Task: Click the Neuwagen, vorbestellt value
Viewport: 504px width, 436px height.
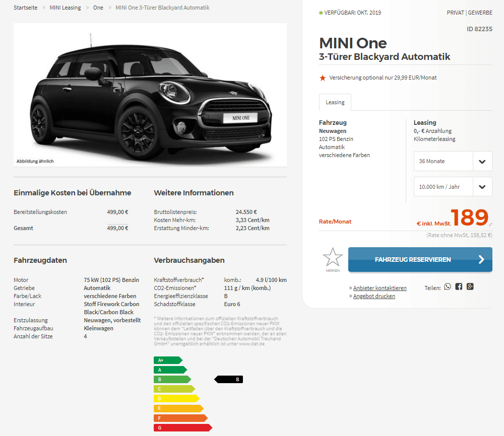Action: pos(112,320)
